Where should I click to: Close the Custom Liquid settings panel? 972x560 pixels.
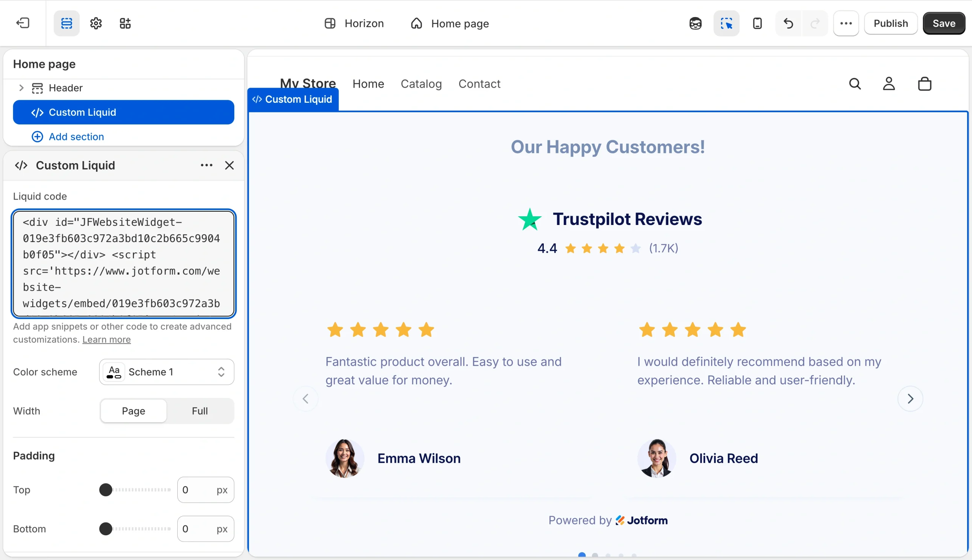[x=229, y=165]
